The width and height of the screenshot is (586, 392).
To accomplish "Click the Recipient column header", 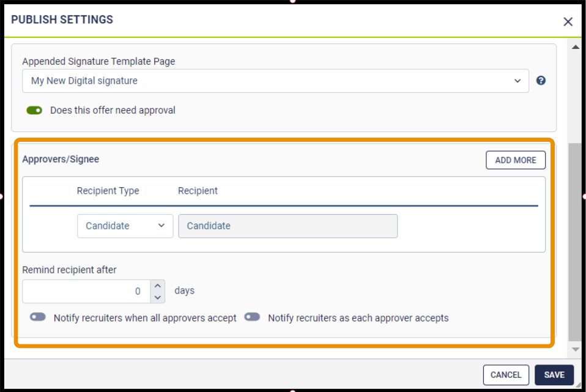I will coord(198,191).
